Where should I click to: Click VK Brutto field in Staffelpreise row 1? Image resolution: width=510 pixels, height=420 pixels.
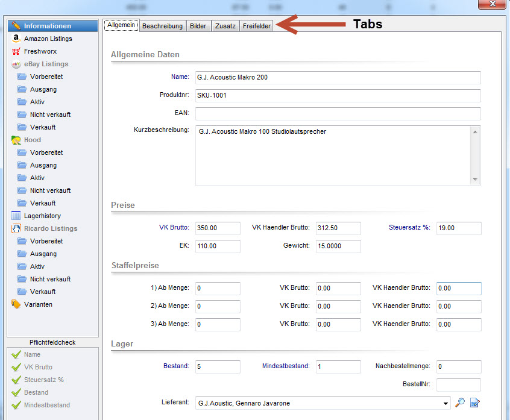click(x=338, y=289)
